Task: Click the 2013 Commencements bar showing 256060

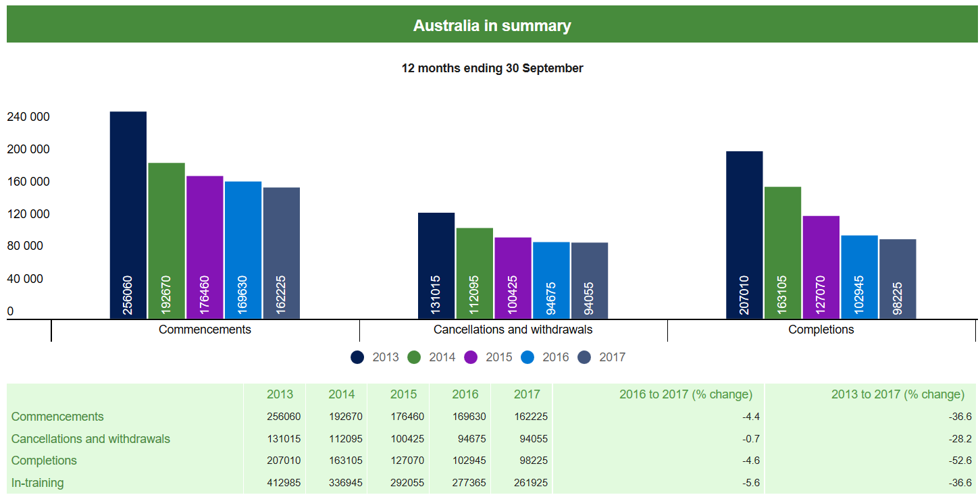Action: tap(128, 215)
